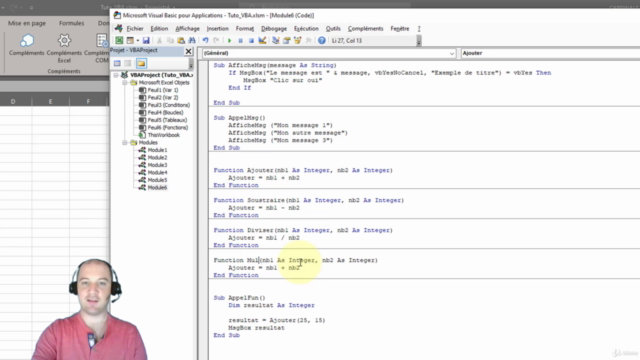
Task: Save the project with the floppy icon
Action: point(146,40)
